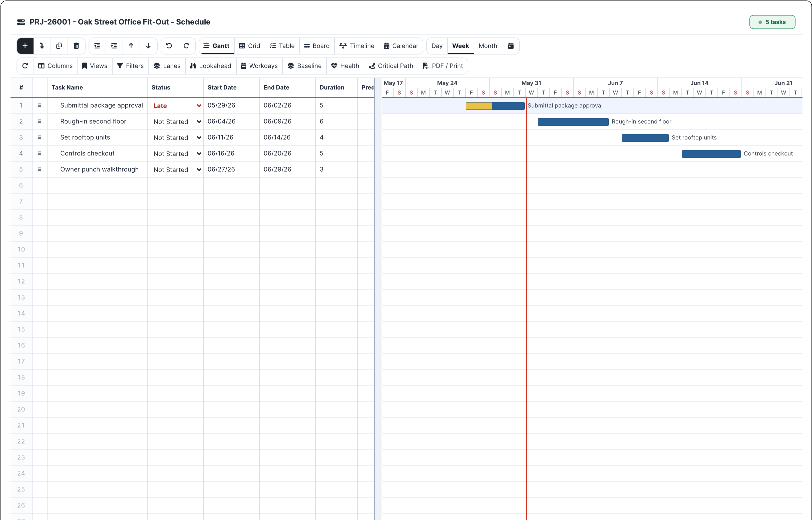Image resolution: width=812 pixels, height=520 pixels.
Task: Open status dropdown for Controls checkout
Action: 177,154
